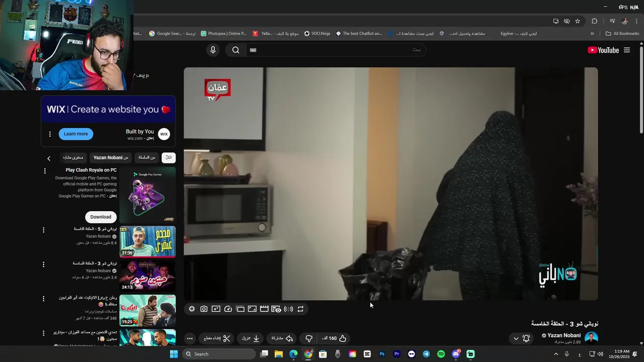This screenshot has width=644, height=362.
Task: Open more actions ellipsis under the video
Action: click(x=190, y=338)
